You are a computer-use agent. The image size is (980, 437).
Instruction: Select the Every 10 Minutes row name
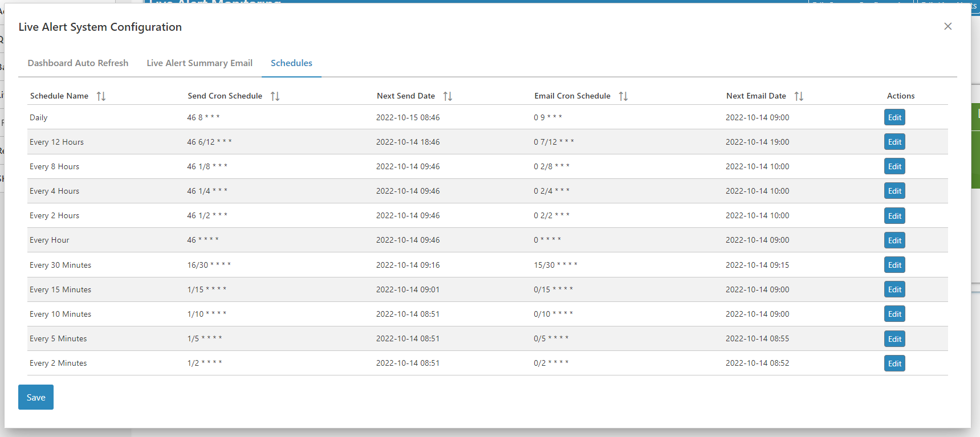click(60, 314)
